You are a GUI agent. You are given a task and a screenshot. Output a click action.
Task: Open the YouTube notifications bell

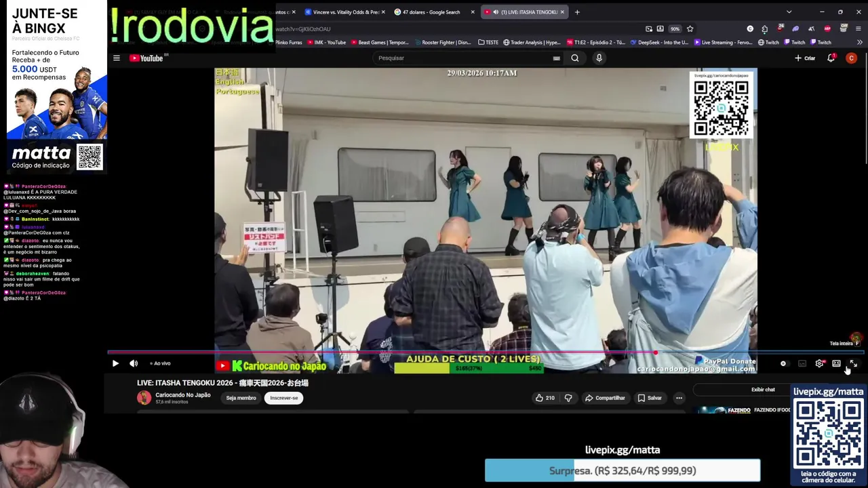[831, 58]
